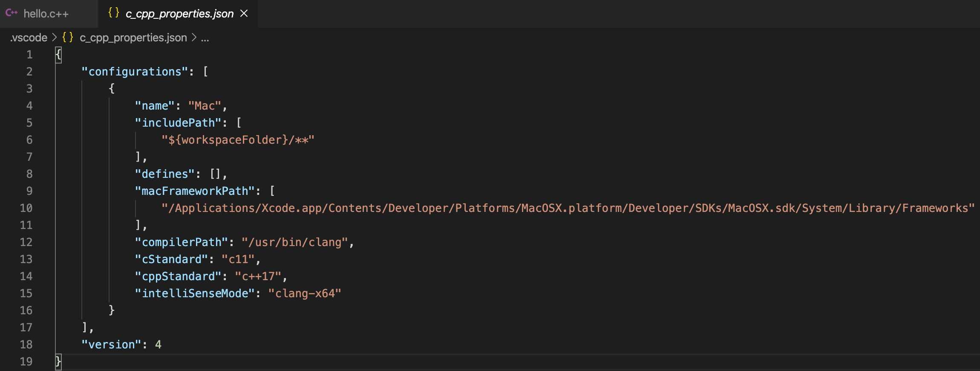Click the "cStandard" key
This screenshot has height=371, width=980.
(171, 259)
